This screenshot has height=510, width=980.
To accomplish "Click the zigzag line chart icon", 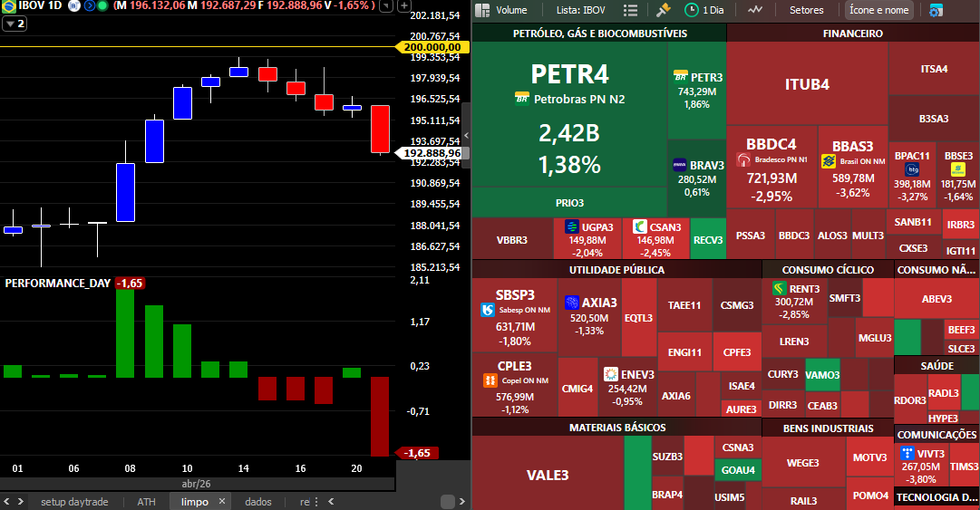I will (x=755, y=10).
